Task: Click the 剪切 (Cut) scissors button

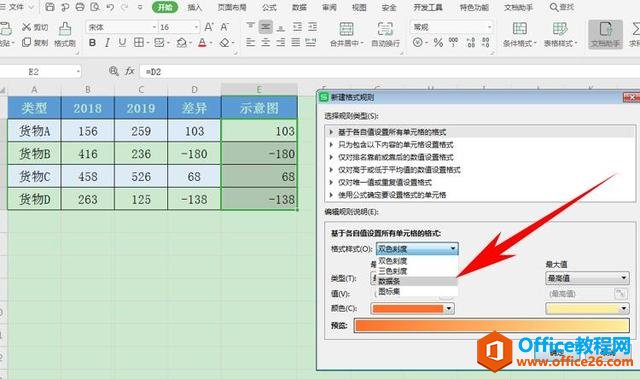Action: point(35,27)
